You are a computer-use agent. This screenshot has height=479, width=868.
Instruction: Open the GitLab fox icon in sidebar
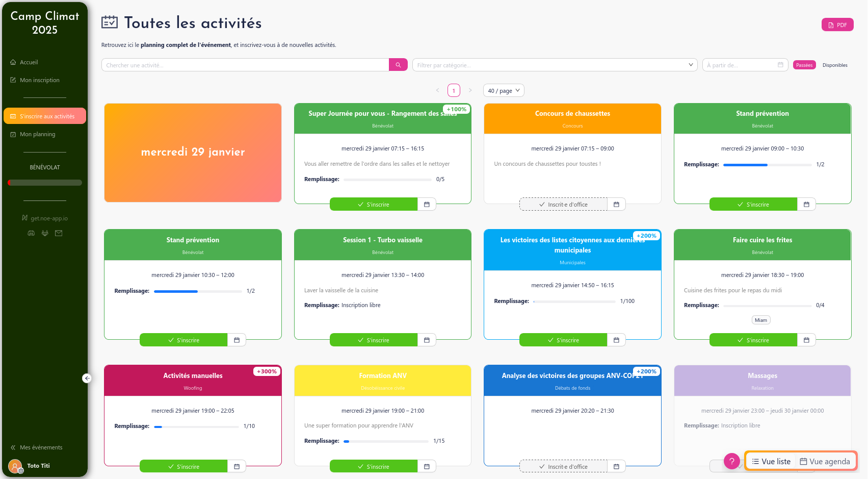pyautogui.click(x=45, y=233)
